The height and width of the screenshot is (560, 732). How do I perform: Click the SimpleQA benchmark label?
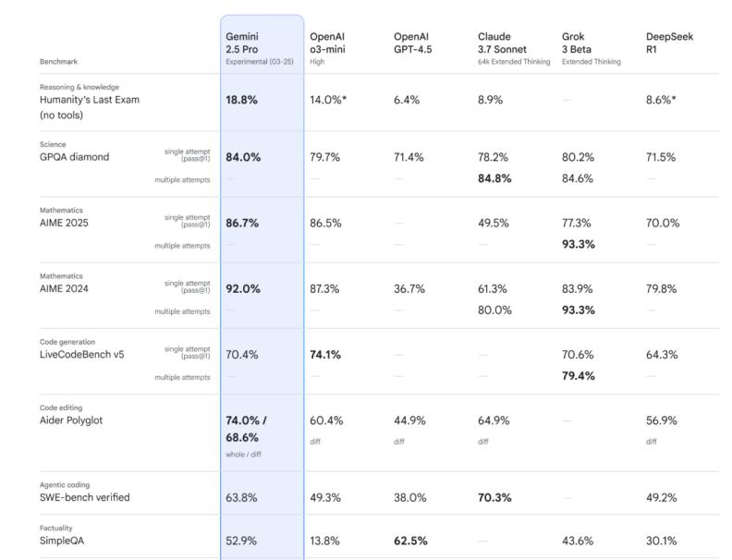coord(65,541)
